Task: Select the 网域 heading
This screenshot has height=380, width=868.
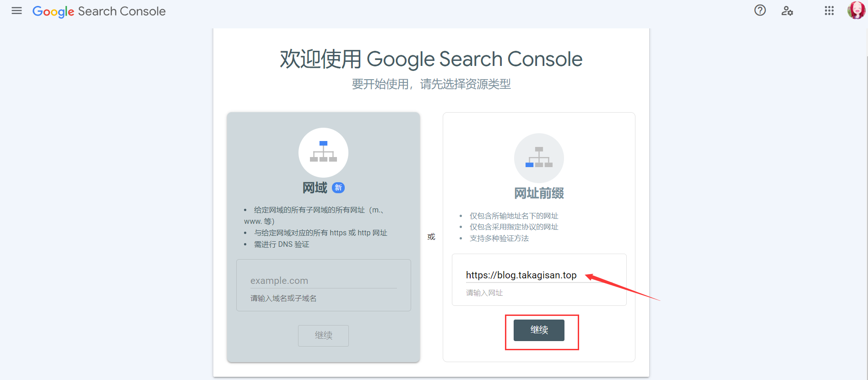Action: point(315,188)
